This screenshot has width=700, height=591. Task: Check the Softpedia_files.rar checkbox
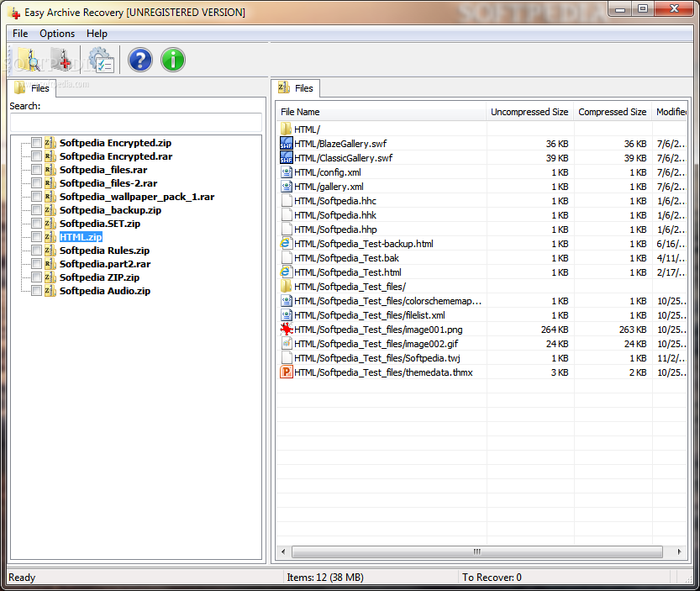(x=37, y=170)
